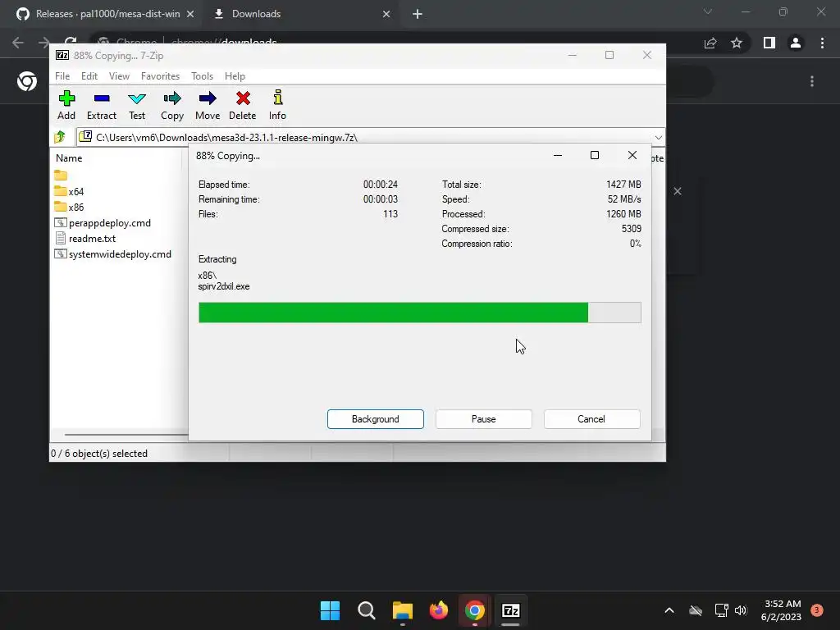Open Chrome profile avatar menu

(796, 43)
